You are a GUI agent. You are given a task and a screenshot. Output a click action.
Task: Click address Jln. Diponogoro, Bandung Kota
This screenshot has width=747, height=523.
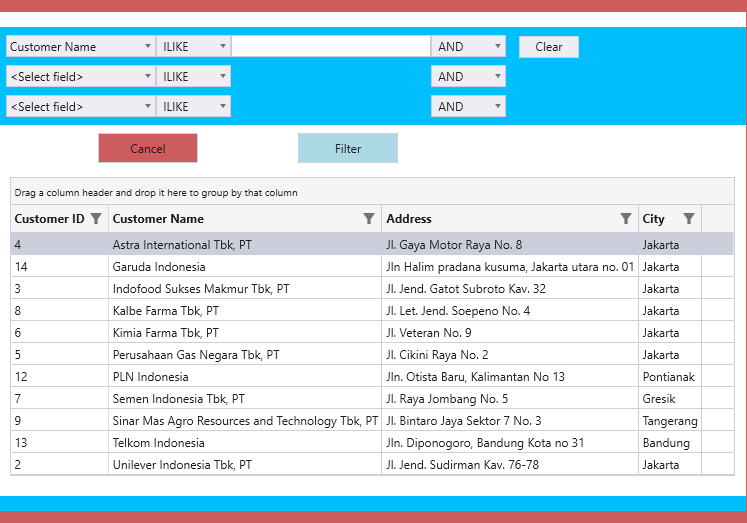pyautogui.click(x=485, y=443)
